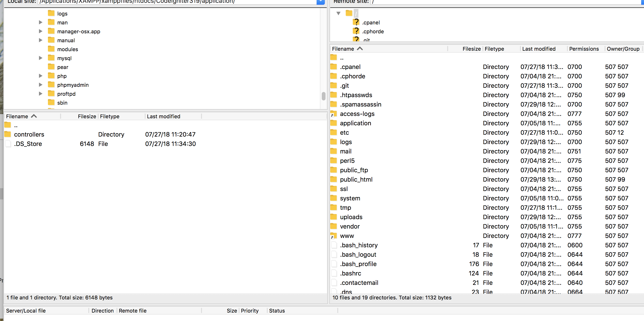Sort local files by Filetype column
Screen dimensions: 644x321
(121, 116)
